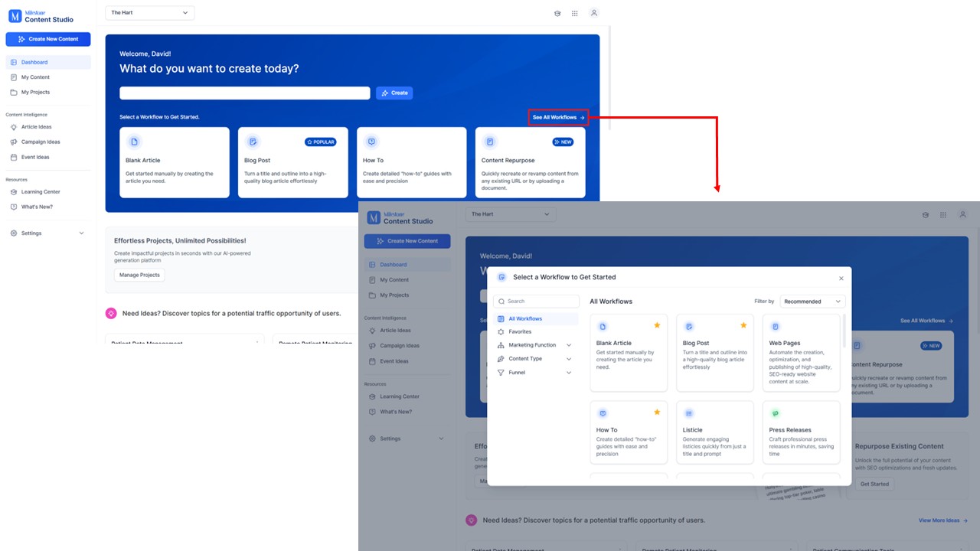Click the Content Type pen icon in dialog
This screenshot has height=551, width=980.
[501, 359]
